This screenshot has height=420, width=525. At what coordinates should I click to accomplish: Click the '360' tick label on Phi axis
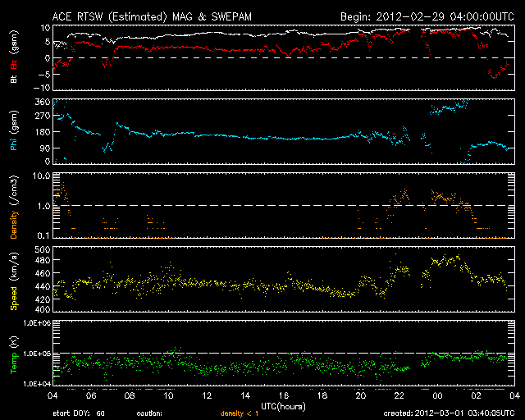[43, 102]
